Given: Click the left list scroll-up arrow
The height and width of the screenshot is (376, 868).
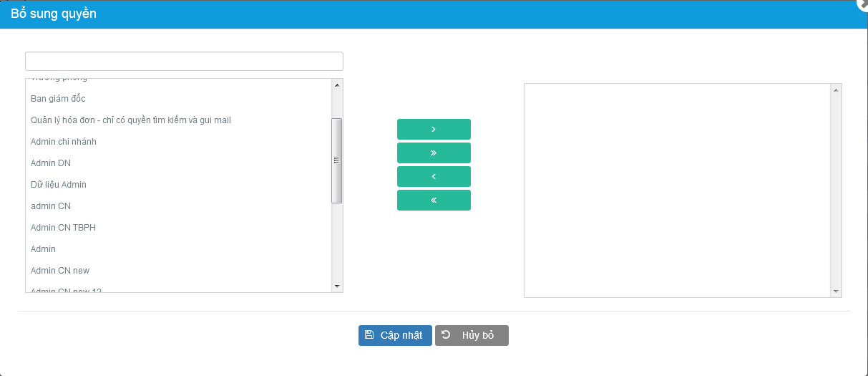Looking at the screenshot, I should tap(337, 85).
